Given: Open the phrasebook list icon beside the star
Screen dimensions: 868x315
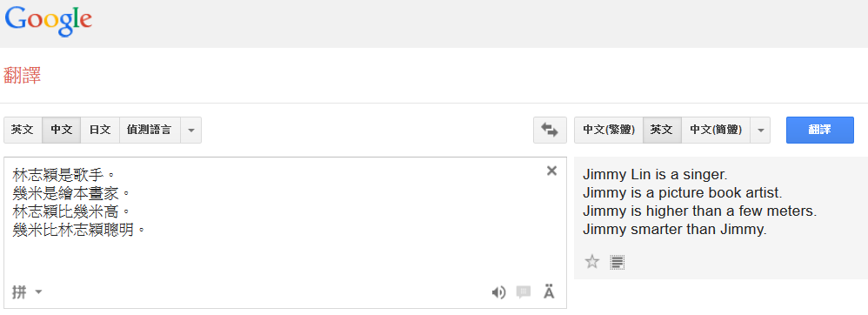Looking at the screenshot, I should pos(618,262).
